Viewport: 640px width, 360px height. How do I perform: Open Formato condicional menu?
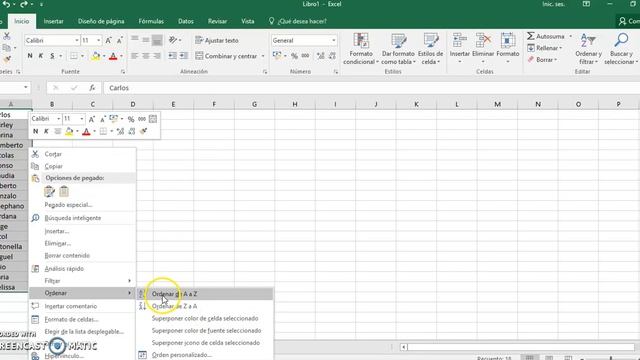tap(361, 49)
